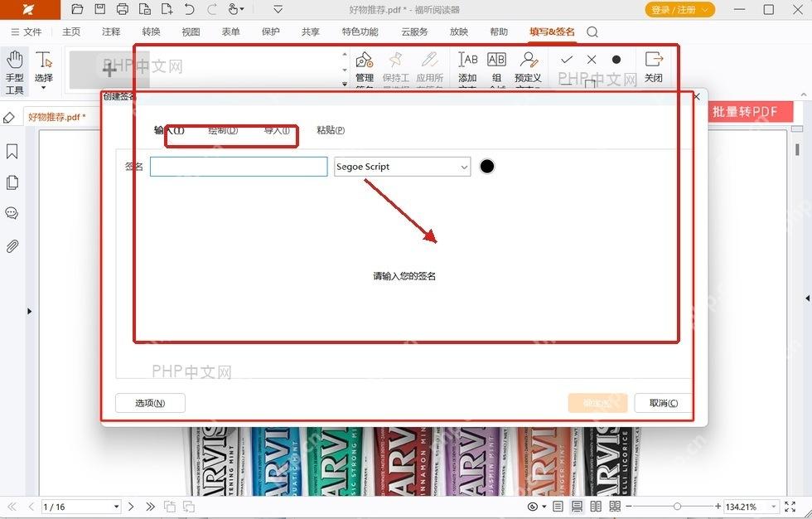Insert a dot symbol from ribbon
Screen dimensions: 812x519
tap(616, 60)
